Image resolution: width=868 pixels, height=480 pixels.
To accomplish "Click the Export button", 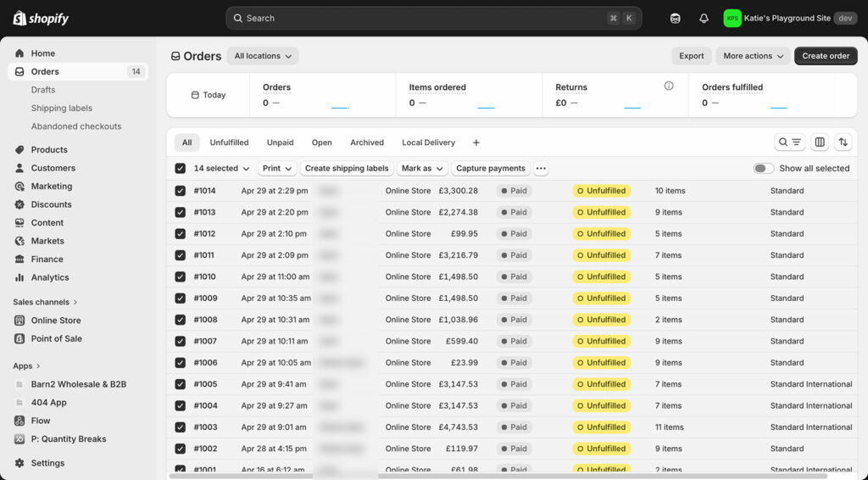I will (x=692, y=56).
